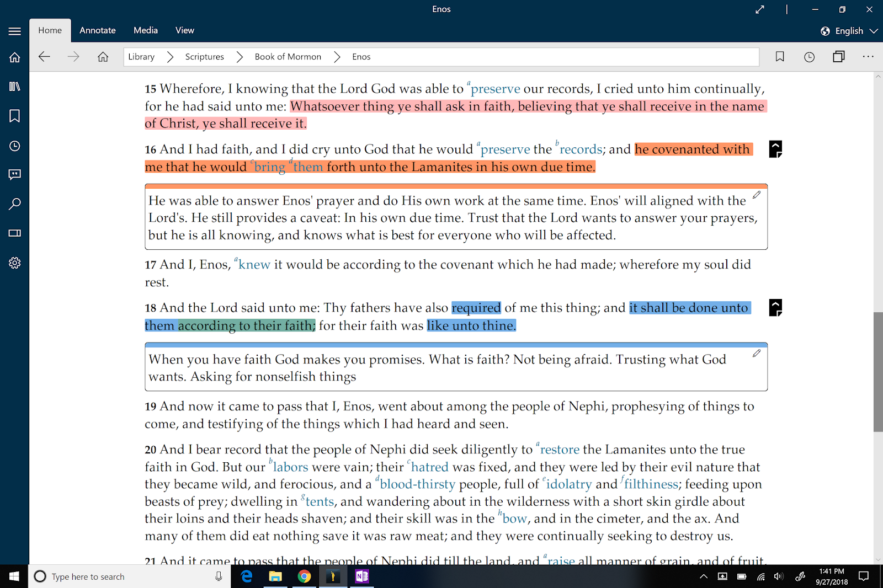
Task: Open File Explorer from the taskbar
Action: (275, 576)
